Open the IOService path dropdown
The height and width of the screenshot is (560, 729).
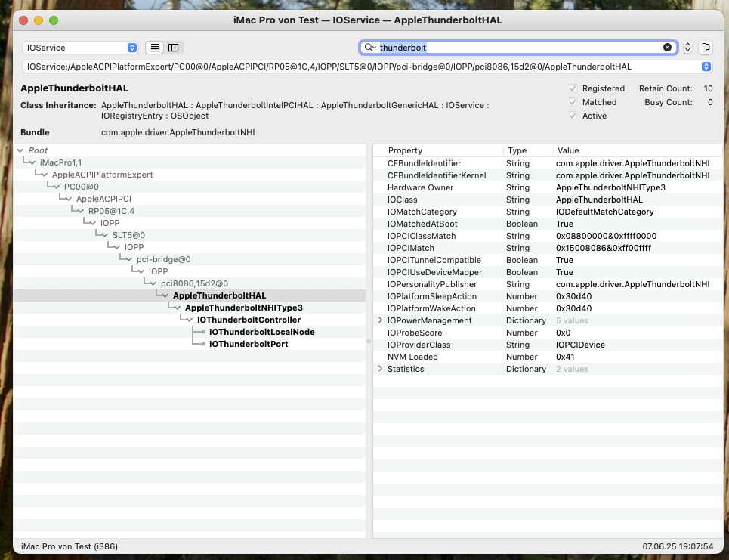click(x=706, y=67)
